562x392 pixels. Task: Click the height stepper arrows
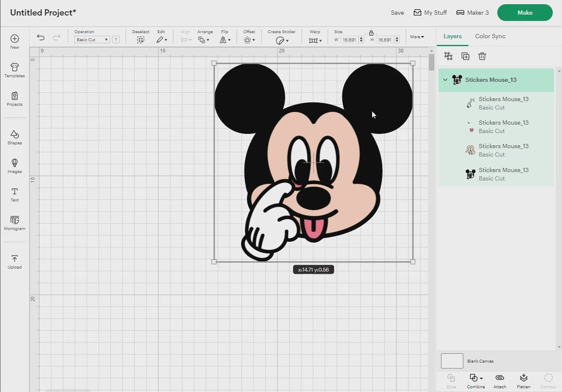(x=397, y=40)
